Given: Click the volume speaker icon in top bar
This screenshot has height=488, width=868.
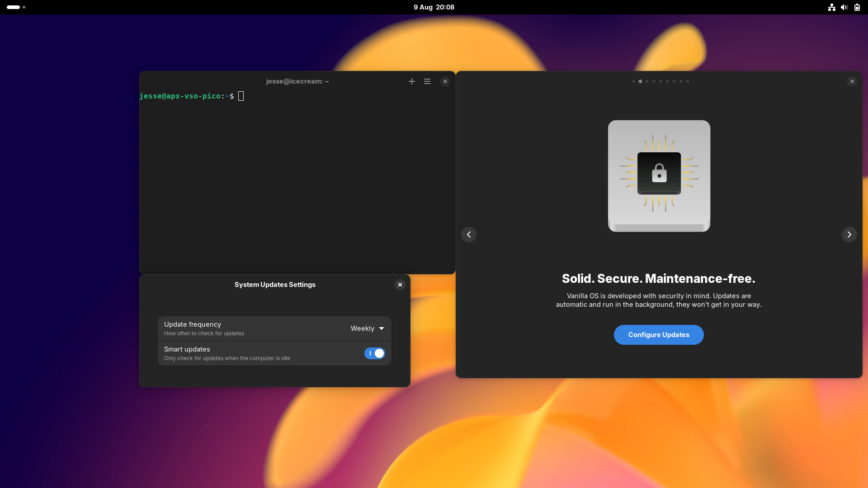Looking at the screenshot, I should (844, 7).
